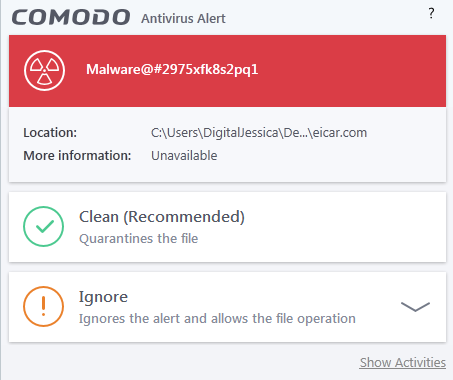Click the radioactive malware warning icon
This screenshot has width=453, height=380.
[44, 70]
